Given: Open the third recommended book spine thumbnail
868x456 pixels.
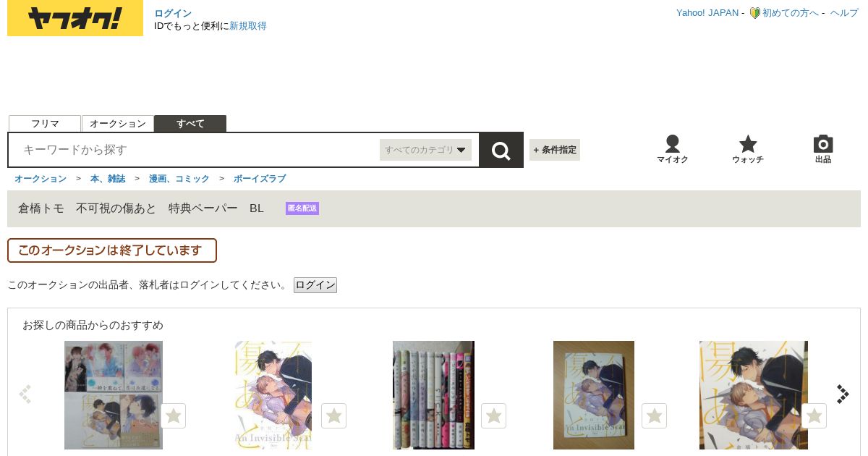Looking at the screenshot, I should (433, 395).
